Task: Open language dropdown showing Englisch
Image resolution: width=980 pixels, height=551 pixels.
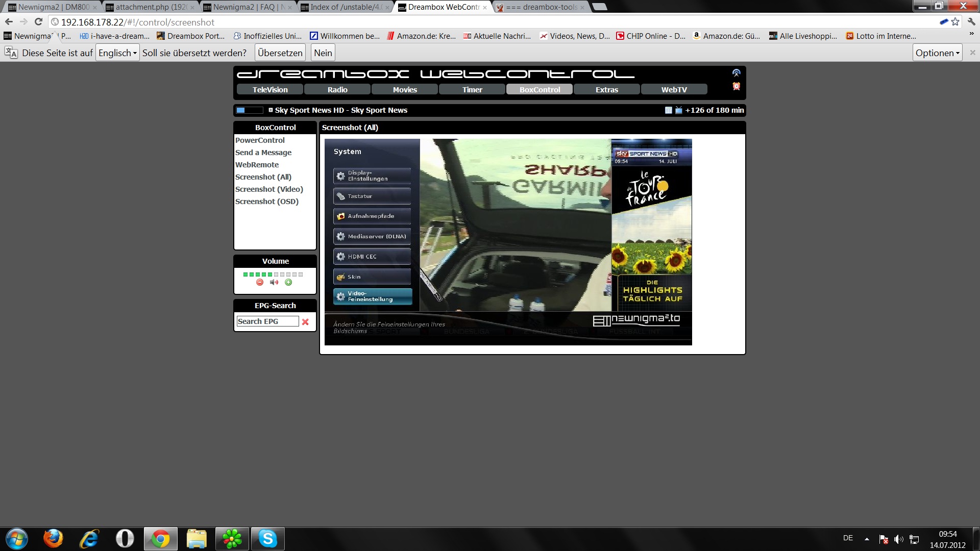Action: click(x=117, y=53)
